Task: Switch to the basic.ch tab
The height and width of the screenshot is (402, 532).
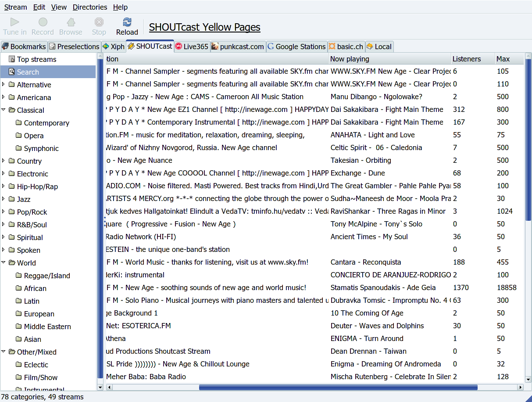Action: pos(346,47)
